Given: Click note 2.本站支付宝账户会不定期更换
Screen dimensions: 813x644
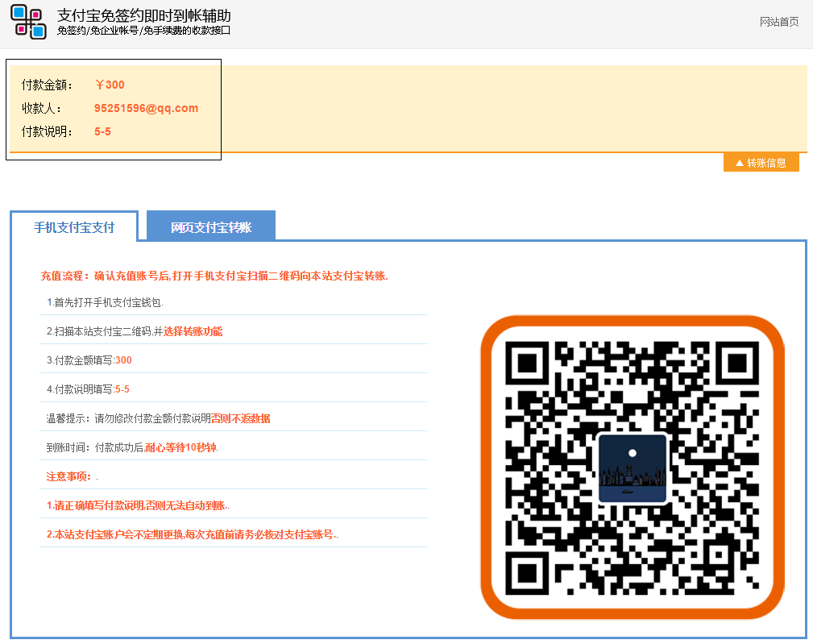Looking at the screenshot, I should coord(193,534).
